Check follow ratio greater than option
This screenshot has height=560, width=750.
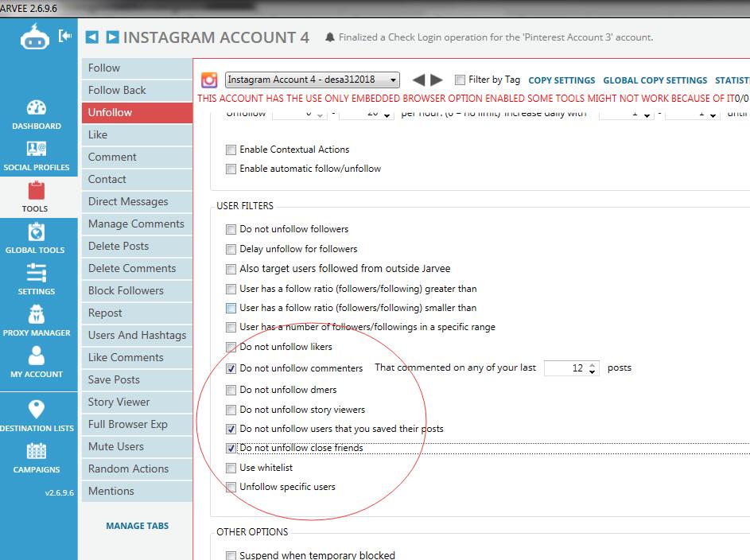[x=231, y=289]
